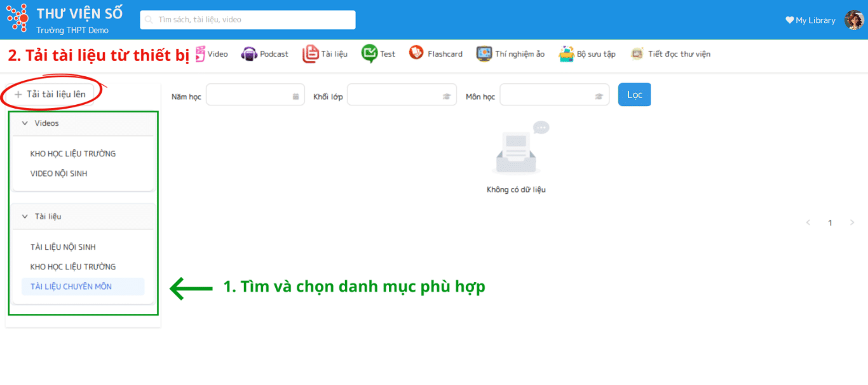Open the Khối lớp dropdown
Image resolution: width=868 pixels, height=385 pixels.
coord(401,95)
